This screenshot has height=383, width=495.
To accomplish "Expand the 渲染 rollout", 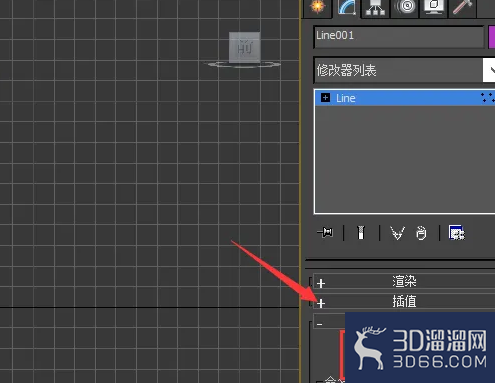I will (404, 282).
